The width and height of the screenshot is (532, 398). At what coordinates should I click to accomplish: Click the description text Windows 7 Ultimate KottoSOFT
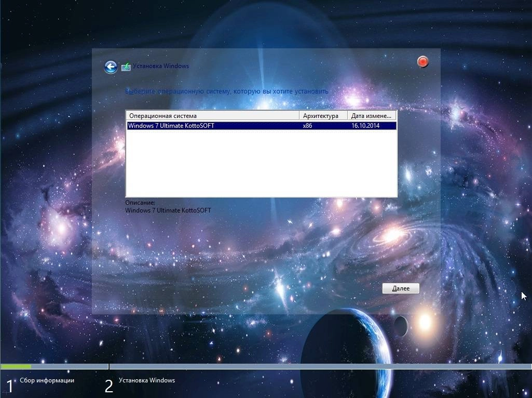[x=168, y=210]
